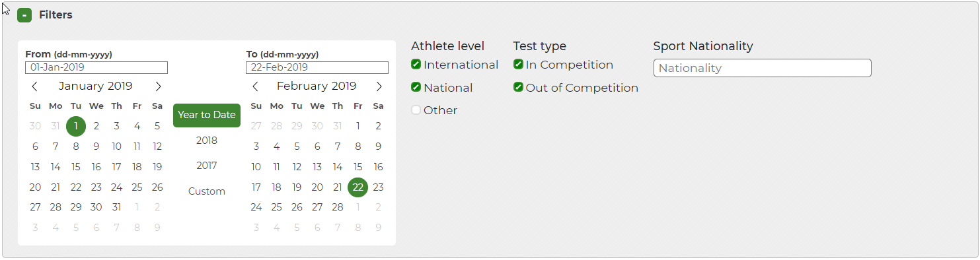Focus the Sport Nationality input field

[x=762, y=68]
